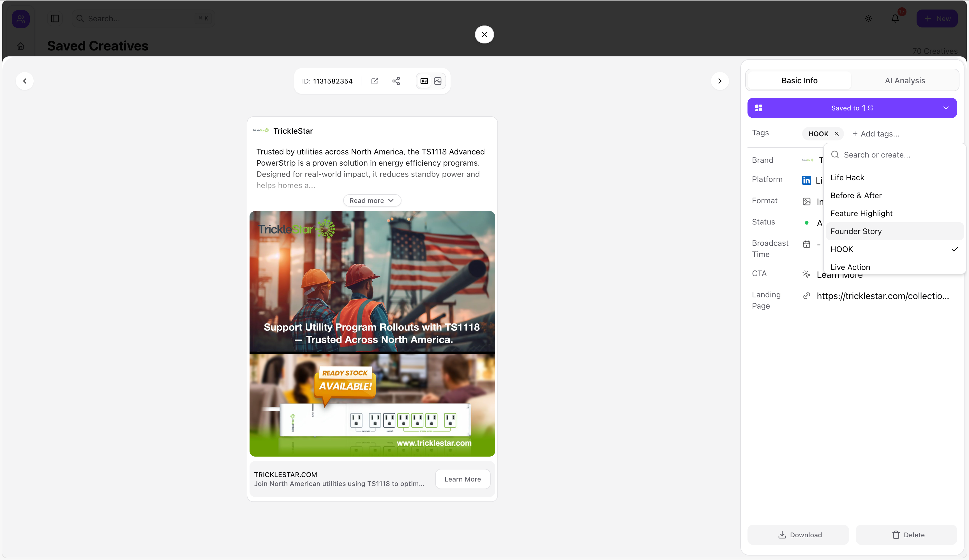The image size is (969, 560).
Task: Switch to ad preview view icon
Action: click(424, 81)
